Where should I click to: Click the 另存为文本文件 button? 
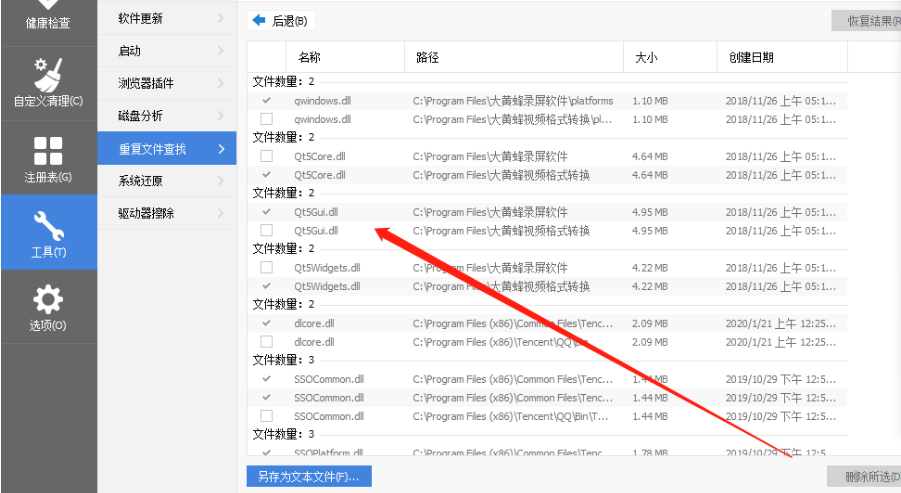pos(308,476)
